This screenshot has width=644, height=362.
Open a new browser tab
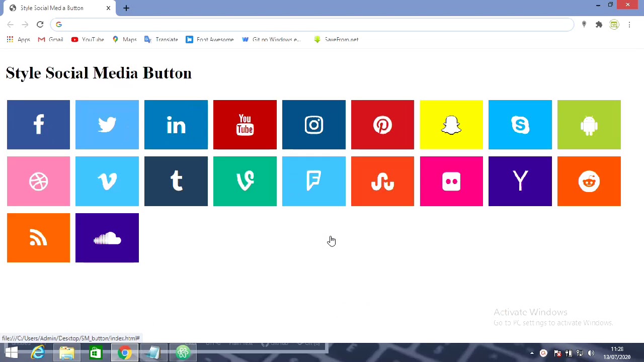click(x=126, y=8)
